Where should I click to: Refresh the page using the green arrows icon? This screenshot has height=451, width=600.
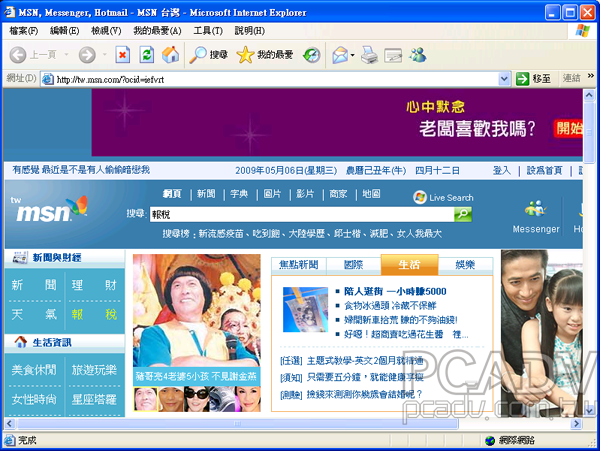pyautogui.click(x=147, y=55)
